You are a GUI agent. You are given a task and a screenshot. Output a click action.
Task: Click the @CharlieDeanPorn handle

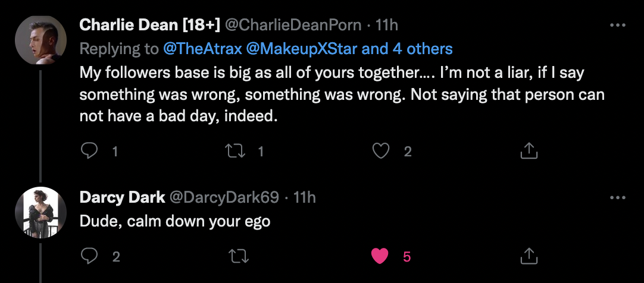[x=292, y=26]
